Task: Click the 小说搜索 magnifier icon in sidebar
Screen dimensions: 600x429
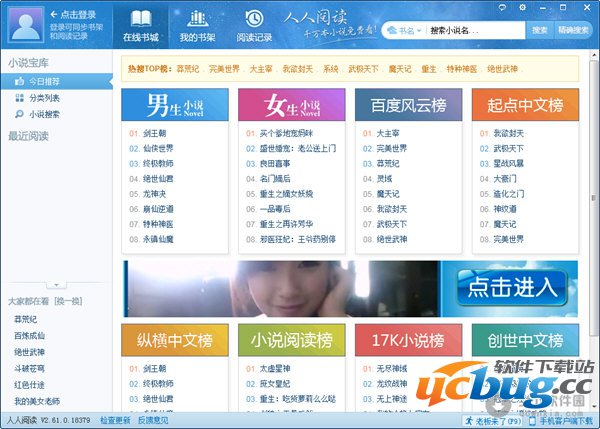Action: click(x=19, y=113)
